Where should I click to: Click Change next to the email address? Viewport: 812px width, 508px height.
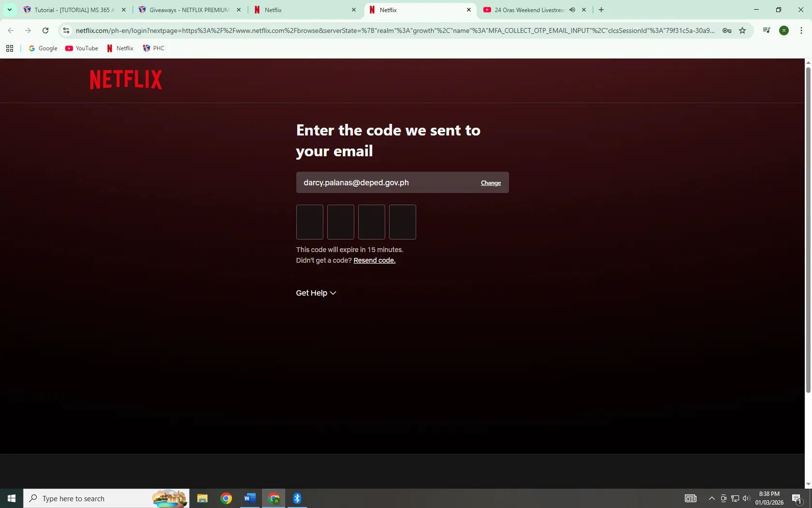(491, 183)
